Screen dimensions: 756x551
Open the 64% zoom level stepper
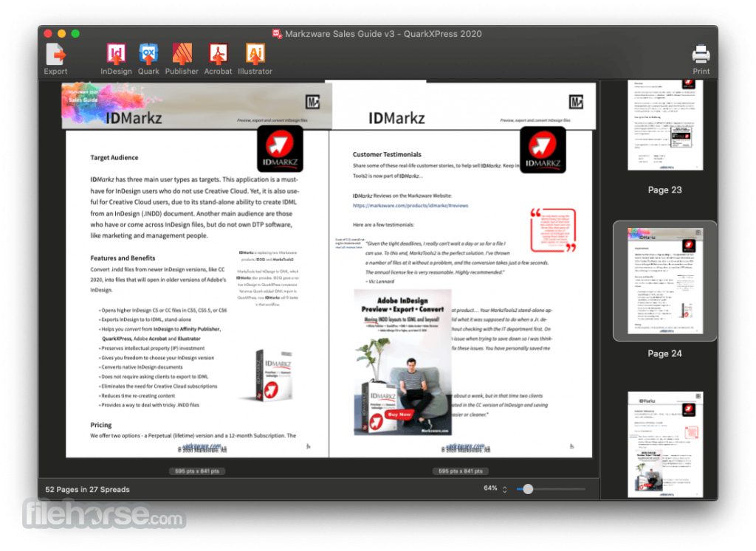point(504,489)
